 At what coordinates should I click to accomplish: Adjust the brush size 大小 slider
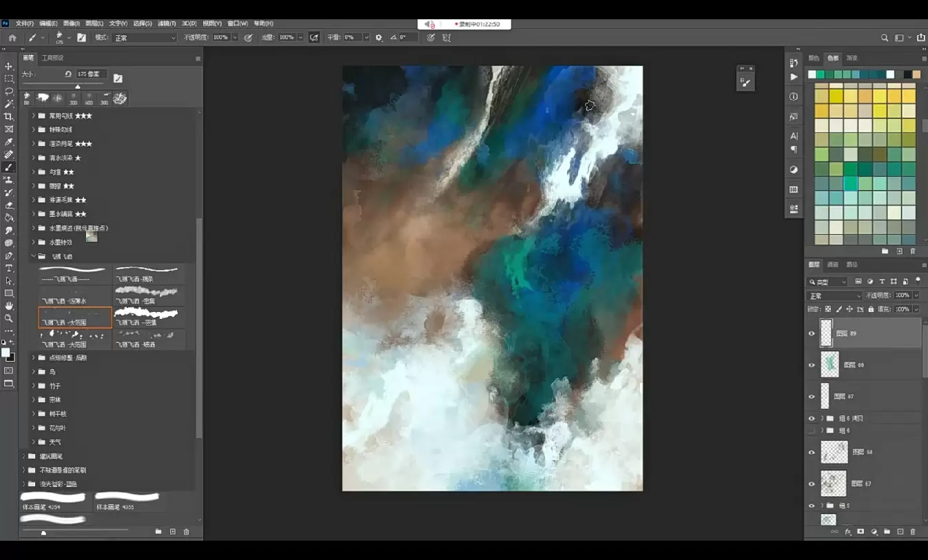point(77,87)
